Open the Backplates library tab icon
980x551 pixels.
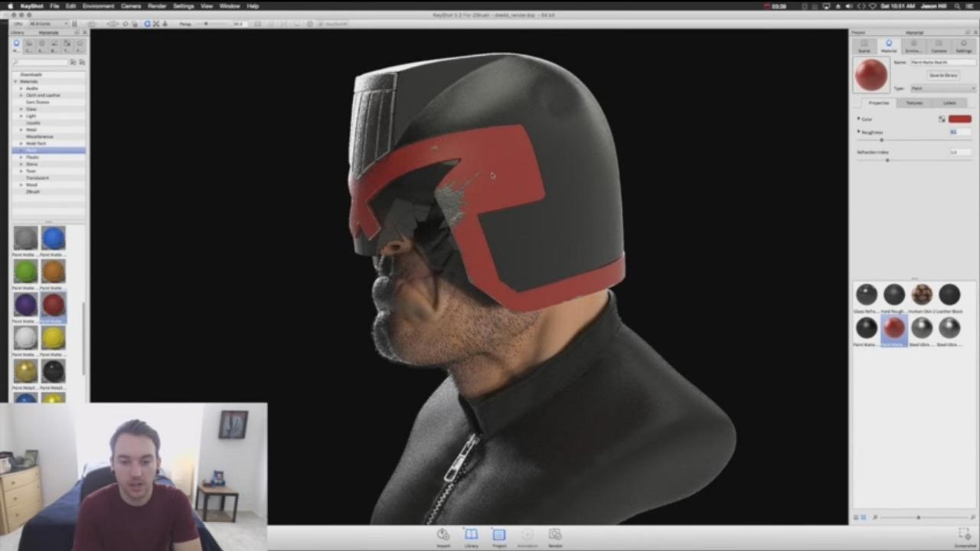pyautogui.click(x=54, y=45)
